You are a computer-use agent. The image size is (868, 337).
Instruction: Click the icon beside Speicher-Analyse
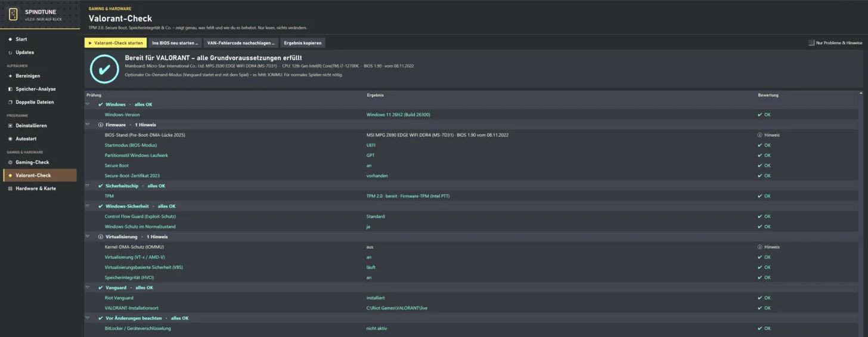click(10, 89)
